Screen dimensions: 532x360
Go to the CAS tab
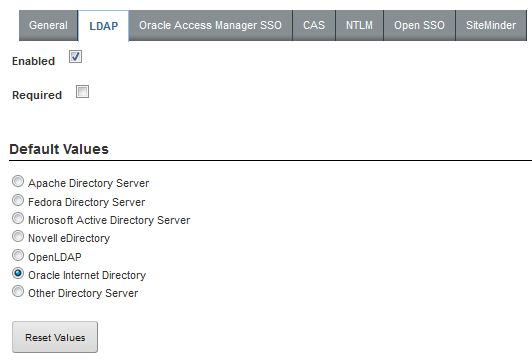pos(314,25)
